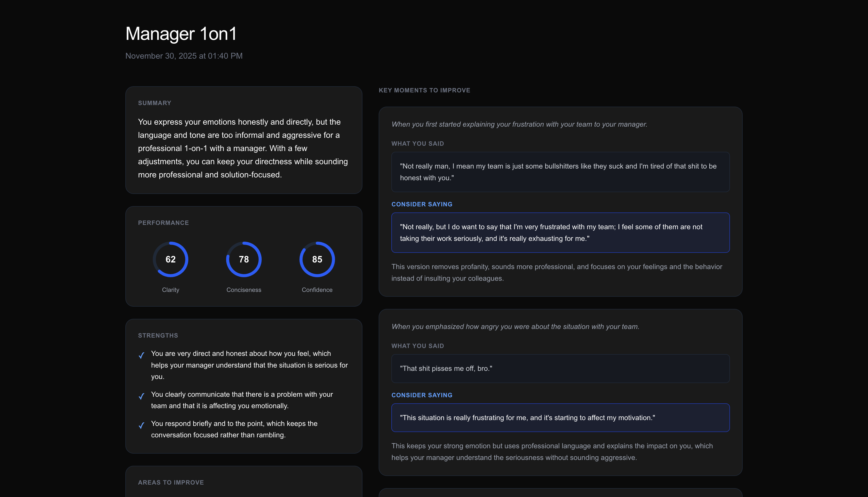Image resolution: width=868 pixels, height=497 pixels.
Task: Click third checkmark icon under Strengths
Action: 142,425
